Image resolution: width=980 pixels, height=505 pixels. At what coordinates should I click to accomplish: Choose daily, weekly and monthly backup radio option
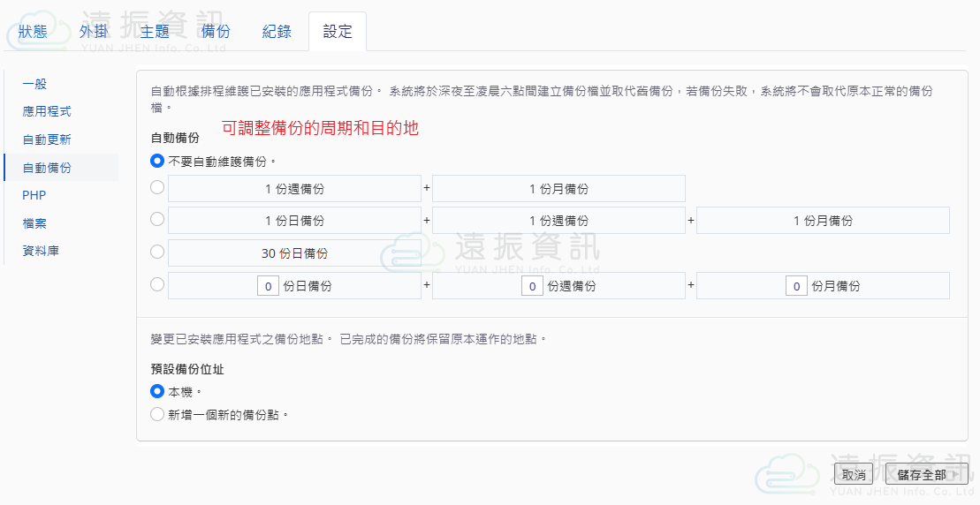pyautogui.click(x=157, y=219)
